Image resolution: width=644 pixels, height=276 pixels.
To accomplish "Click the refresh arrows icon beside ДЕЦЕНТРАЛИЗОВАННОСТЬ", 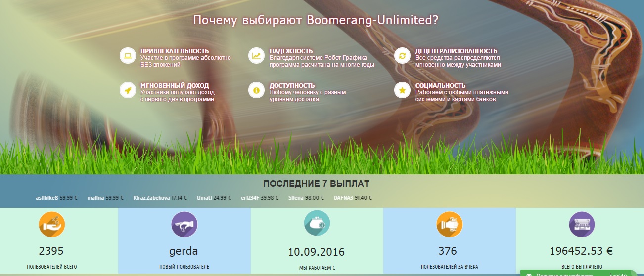I will (x=402, y=56).
